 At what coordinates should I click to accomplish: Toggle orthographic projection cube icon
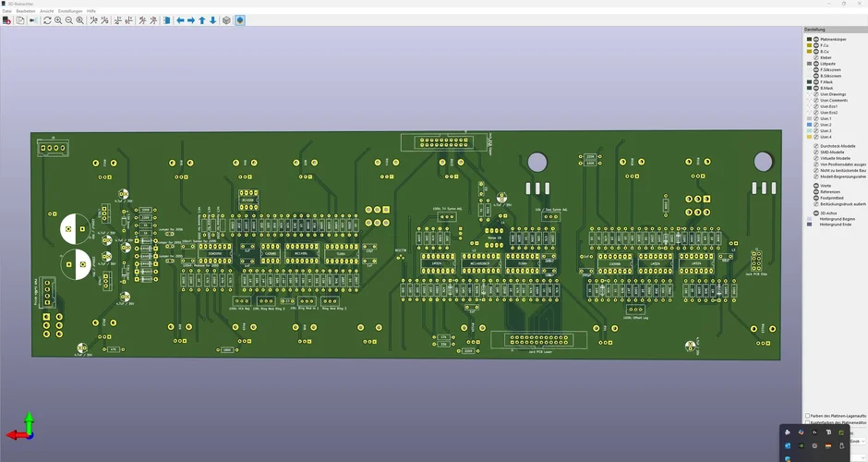[x=226, y=20]
